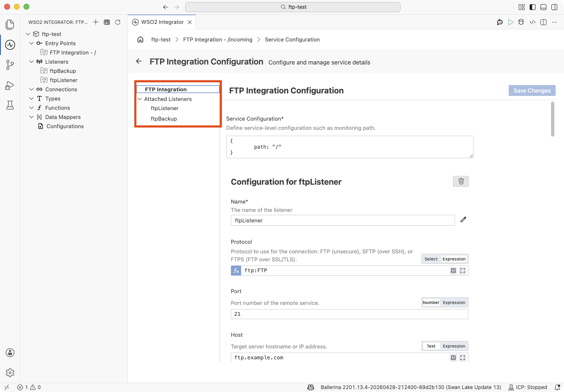Set Host field to Expression mode
The image size is (564, 392).
(x=454, y=346)
